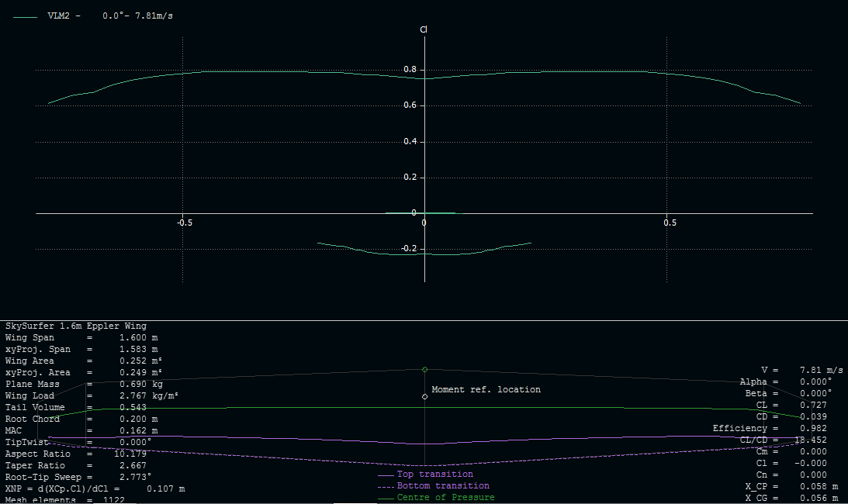Click the green circle marker atop the wing
The height and width of the screenshot is (504, 848).
tap(424, 369)
